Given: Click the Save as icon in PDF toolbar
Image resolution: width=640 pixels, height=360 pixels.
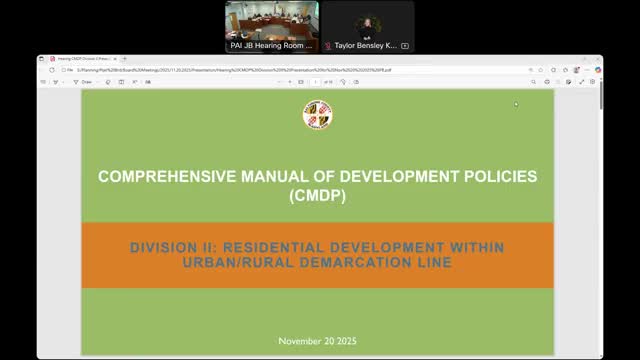Looking at the screenshot, I should click(x=569, y=82).
